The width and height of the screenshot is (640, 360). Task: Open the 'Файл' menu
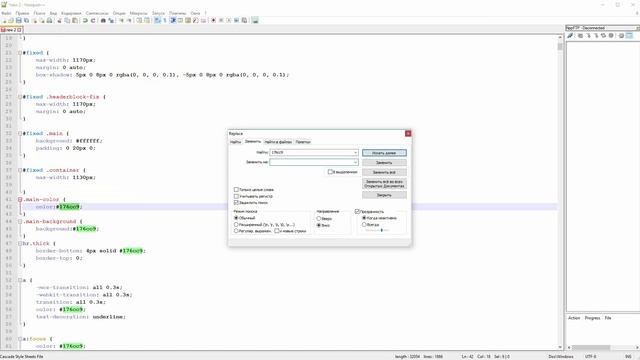pos(6,13)
